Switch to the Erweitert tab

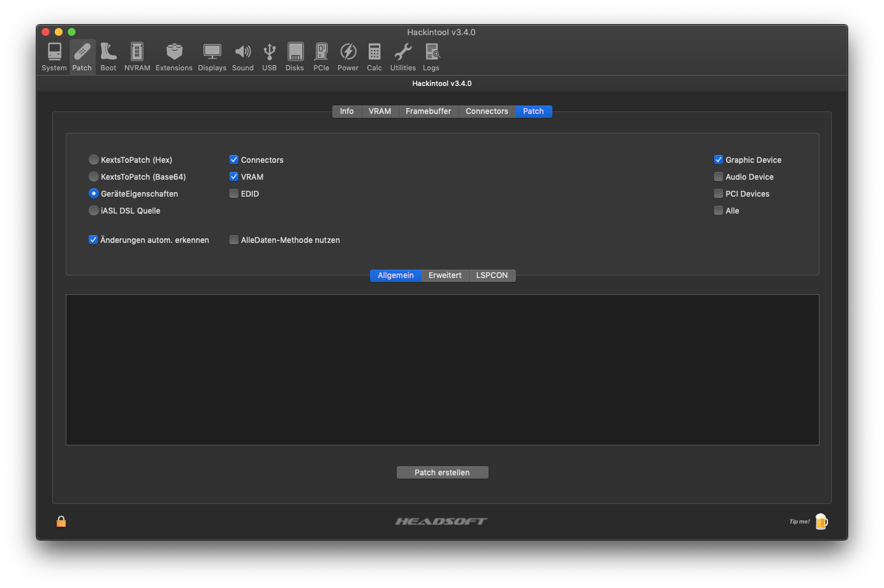(x=445, y=275)
